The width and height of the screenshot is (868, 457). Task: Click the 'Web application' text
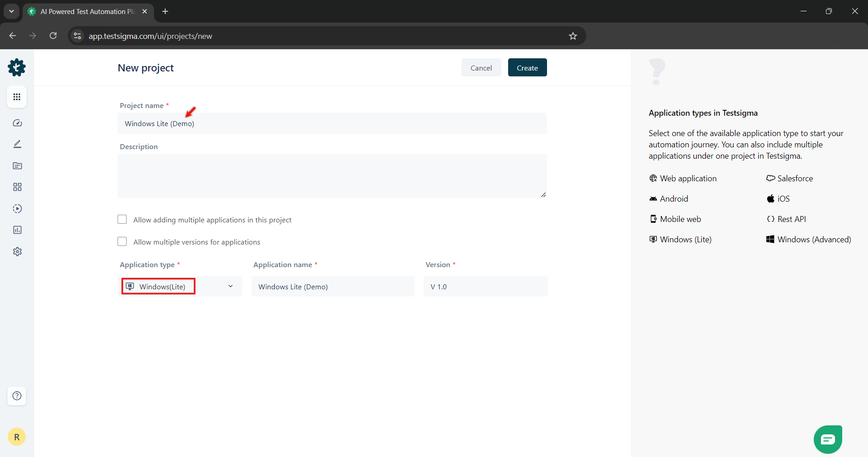688,179
